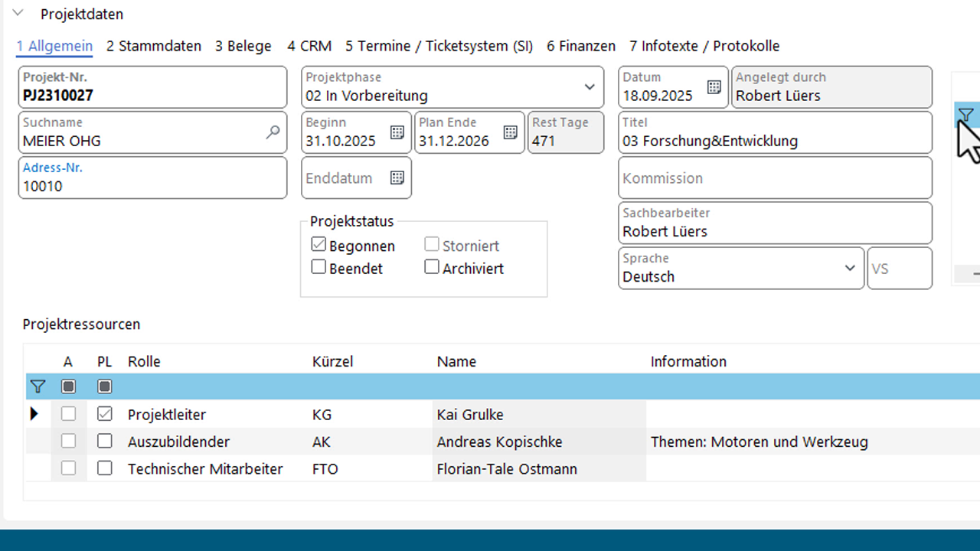Collapse the Projektdaten section
This screenshot has width=980, height=551.
18,14
